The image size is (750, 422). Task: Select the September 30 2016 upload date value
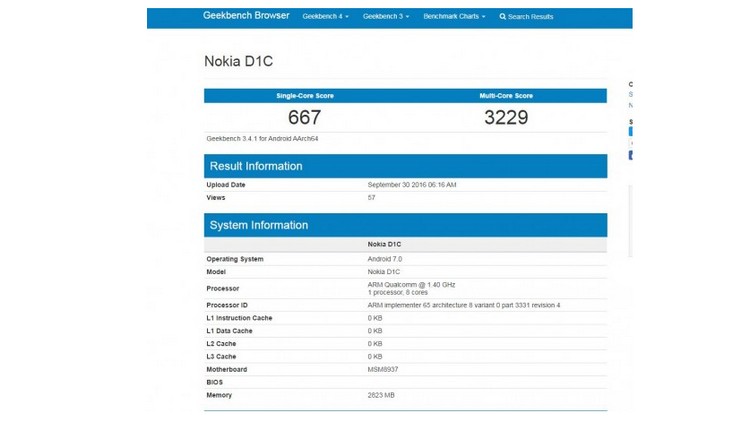point(412,185)
